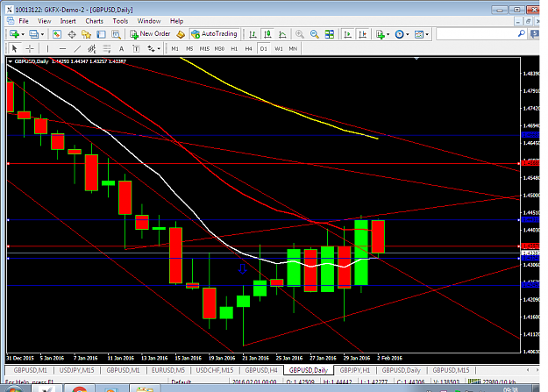This screenshot has width=548, height=392.
Task: Toggle the Terminal panel icon
Action: 102,34
